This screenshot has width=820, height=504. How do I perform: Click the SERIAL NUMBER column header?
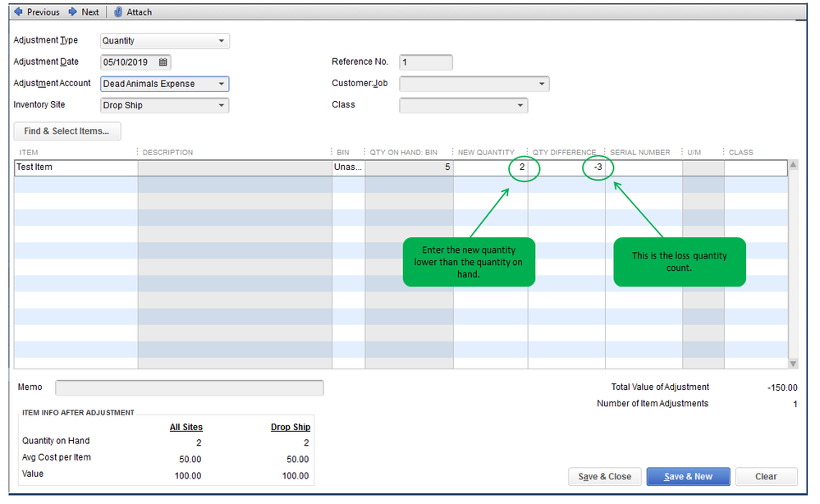coord(640,153)
